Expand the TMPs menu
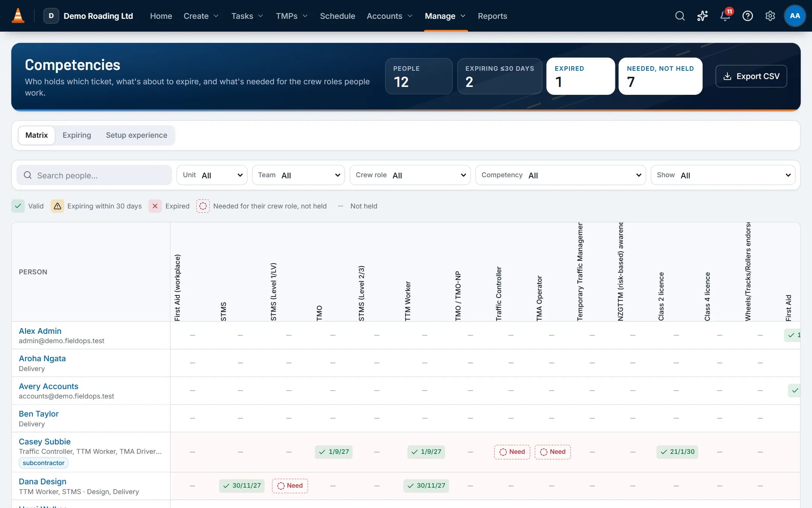This screenshot has width=812, height=508. point(292,16)
